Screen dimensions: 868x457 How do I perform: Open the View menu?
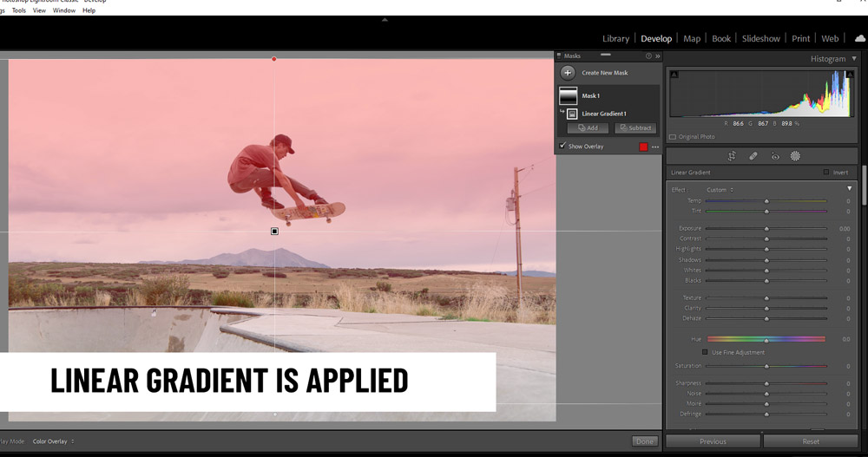click(39, 10)
